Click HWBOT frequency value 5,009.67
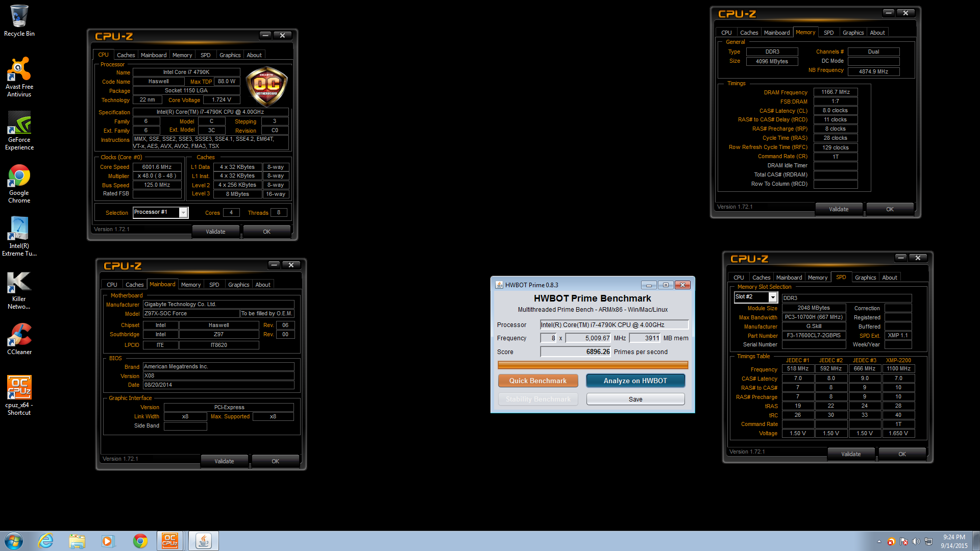This screenshot has height=551, width=980. [589, 338]
